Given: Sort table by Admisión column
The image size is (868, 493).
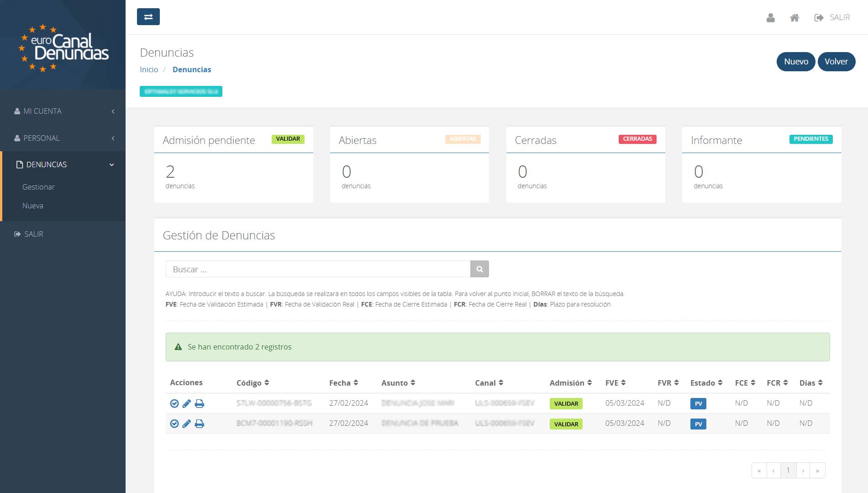Looking at the screenshot, I should point(571,383).
